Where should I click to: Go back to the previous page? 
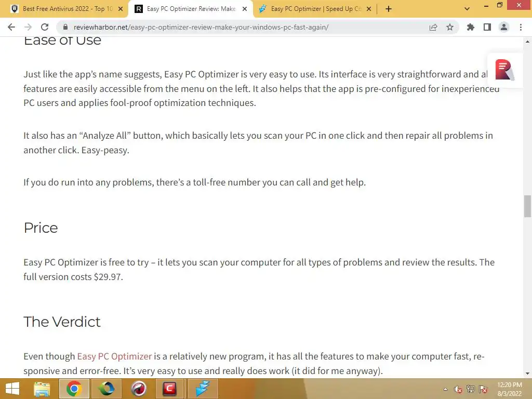pyautogui.click(x=11, y=27)
